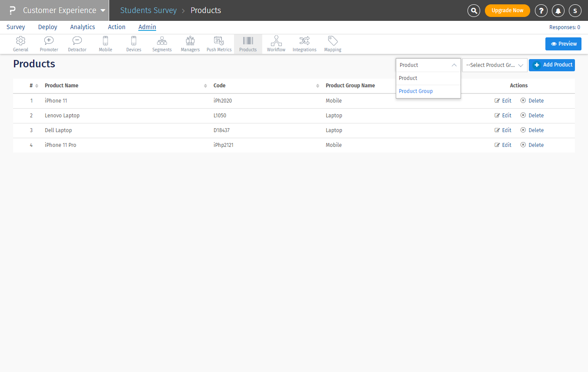Open the General settings icon
This screenshot has width=588, height=372.
tap(20, 41)
